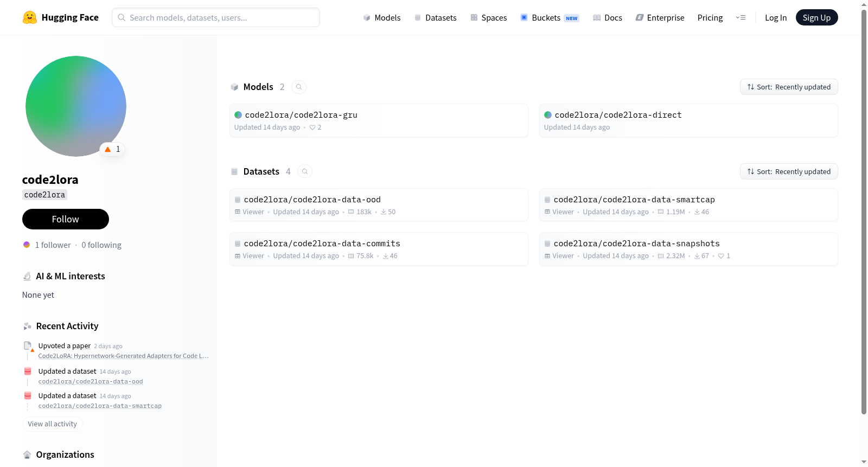Click View all activity button
The image size is (868, 467).
click(x=53, y=424)
